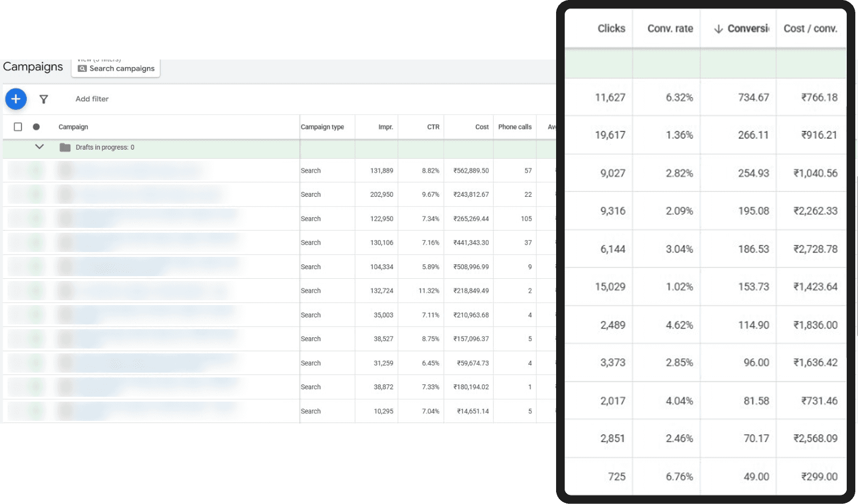Viewport: 858px width, 504px height.
Task: Tick the select-all campaigns checkbox
Action: click(x=18, y=127)
